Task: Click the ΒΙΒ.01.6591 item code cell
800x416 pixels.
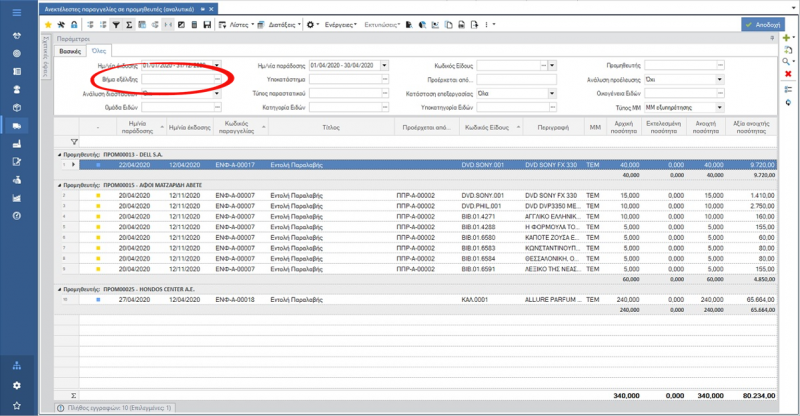Action: 490,269
